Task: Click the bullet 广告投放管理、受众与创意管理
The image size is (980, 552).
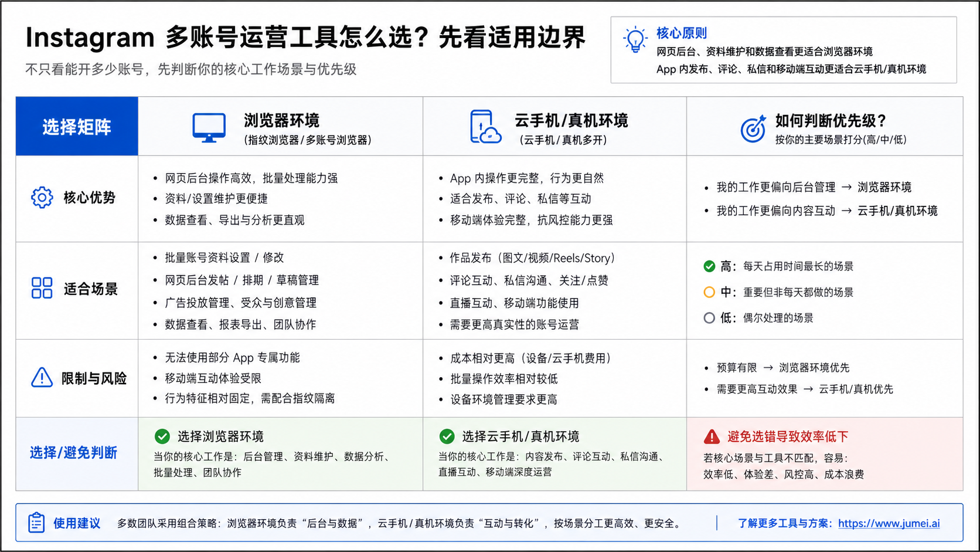Action: pyautogui.click(x=240, y=303)
